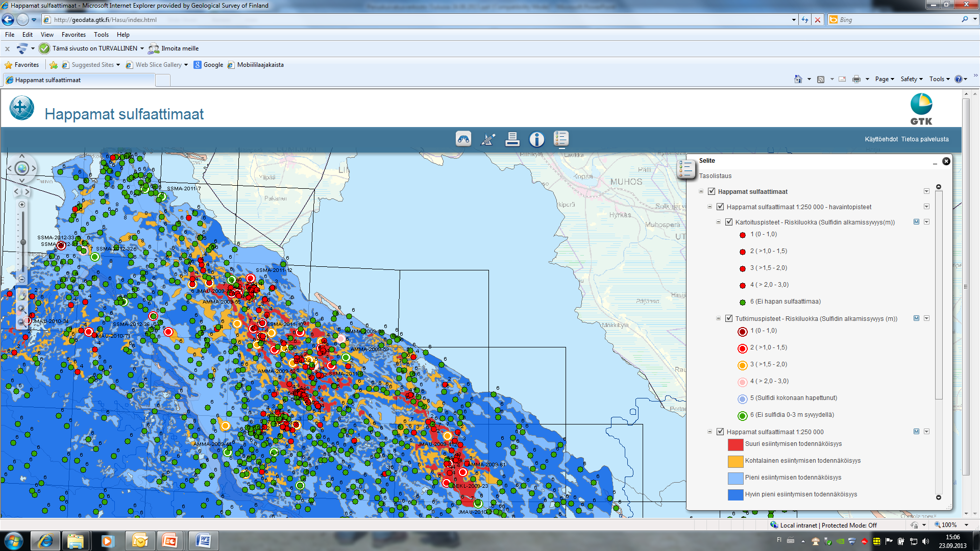Select the pan hand tool
980x551 pixels.
22,295
